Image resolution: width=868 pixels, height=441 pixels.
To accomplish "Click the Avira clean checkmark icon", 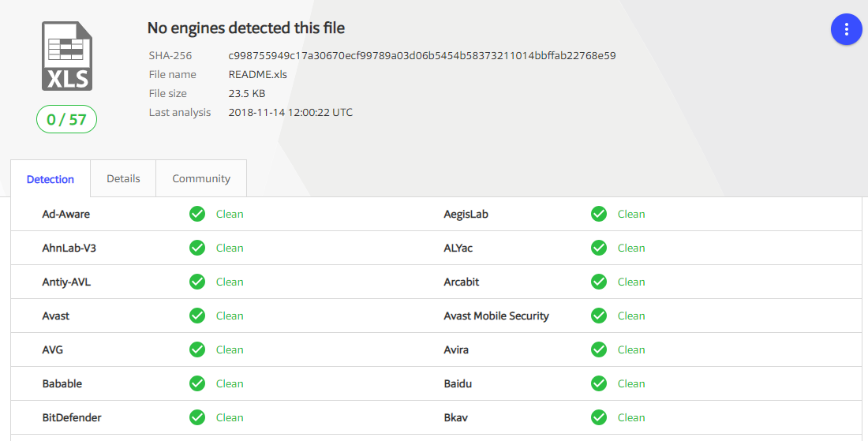I will coord(599,349).
